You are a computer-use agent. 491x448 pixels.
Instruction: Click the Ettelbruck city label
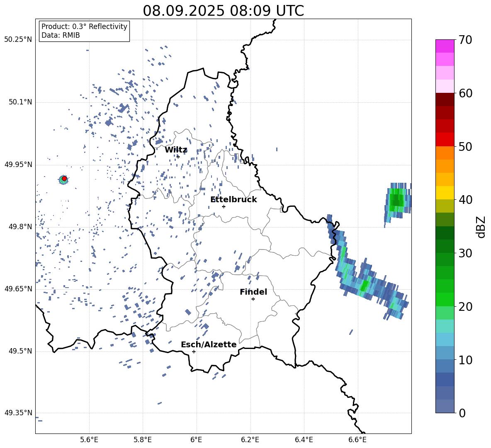tap(233, 200)
